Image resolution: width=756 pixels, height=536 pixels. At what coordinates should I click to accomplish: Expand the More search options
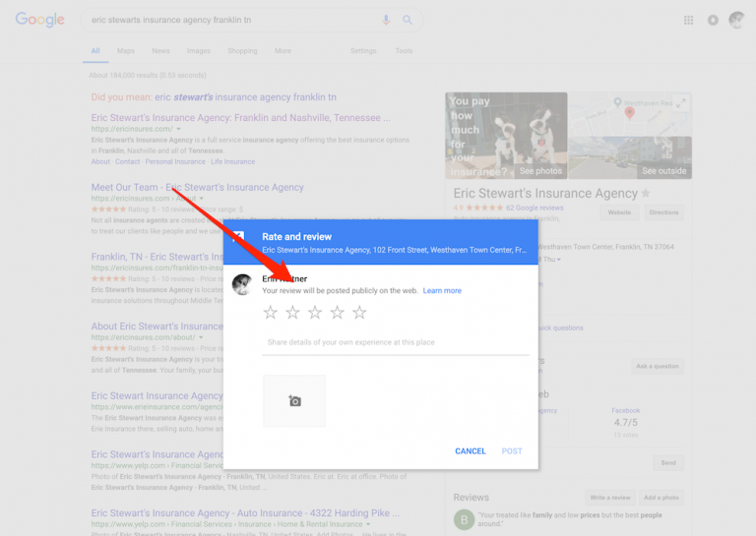click(283, 51)
